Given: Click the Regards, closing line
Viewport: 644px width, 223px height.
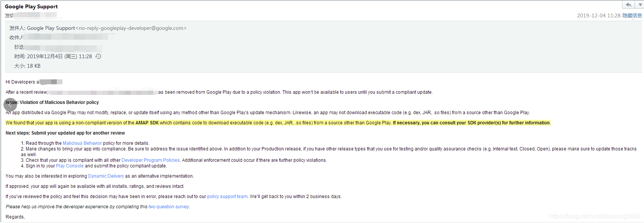Looking at the screenshot, I should [15, 217].
